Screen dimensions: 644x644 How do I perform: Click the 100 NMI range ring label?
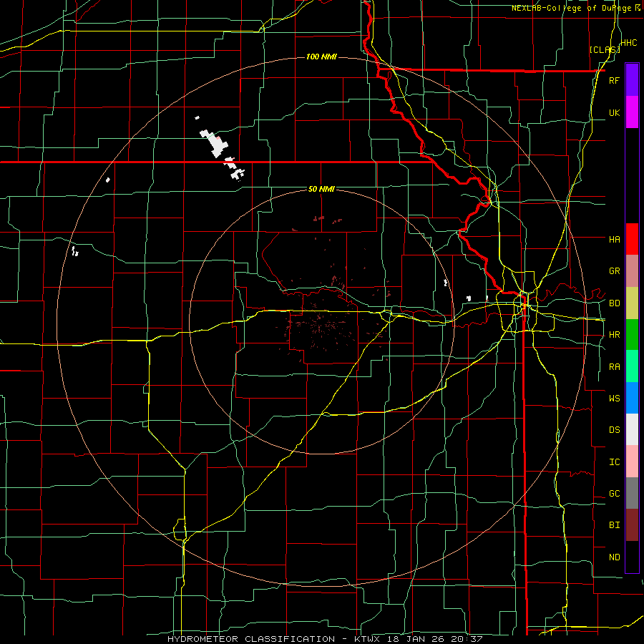tap(321, 57)
